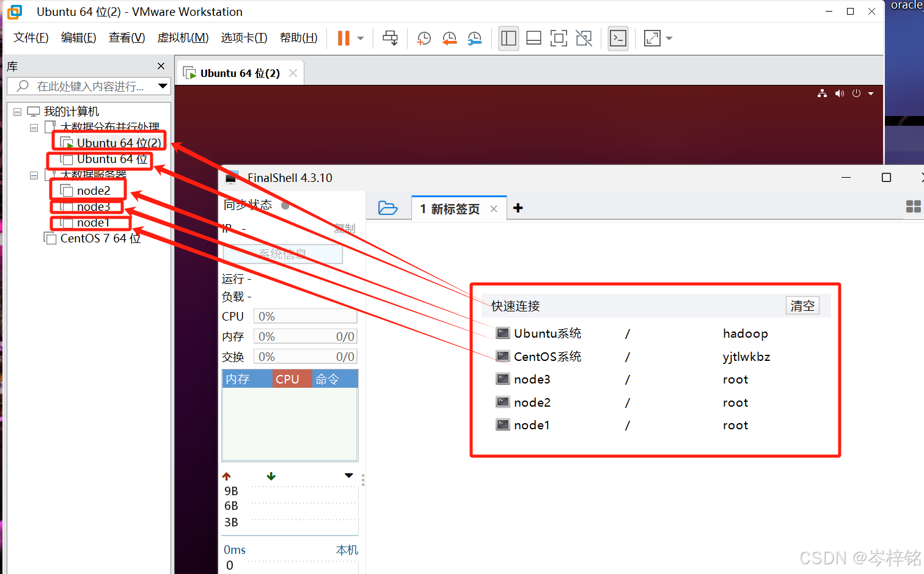
Task: Toggle the show library sidebar icon
Action: pyautogui.click(x=508, y=38)
